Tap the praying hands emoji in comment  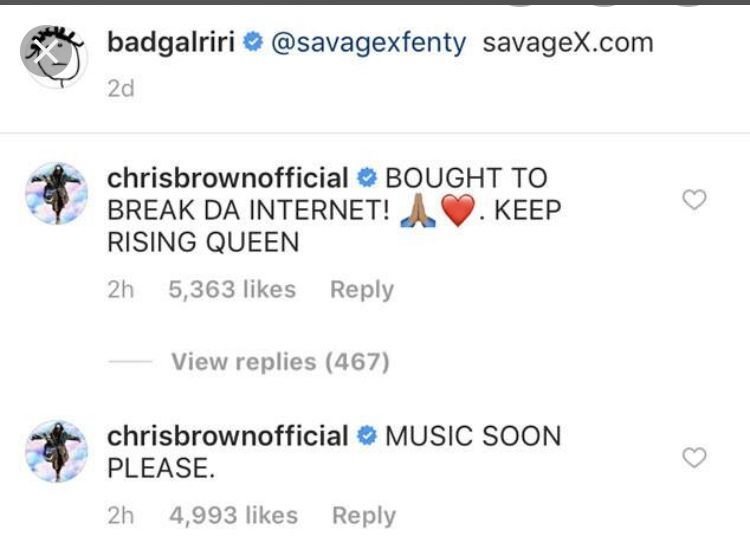(418, 210)
